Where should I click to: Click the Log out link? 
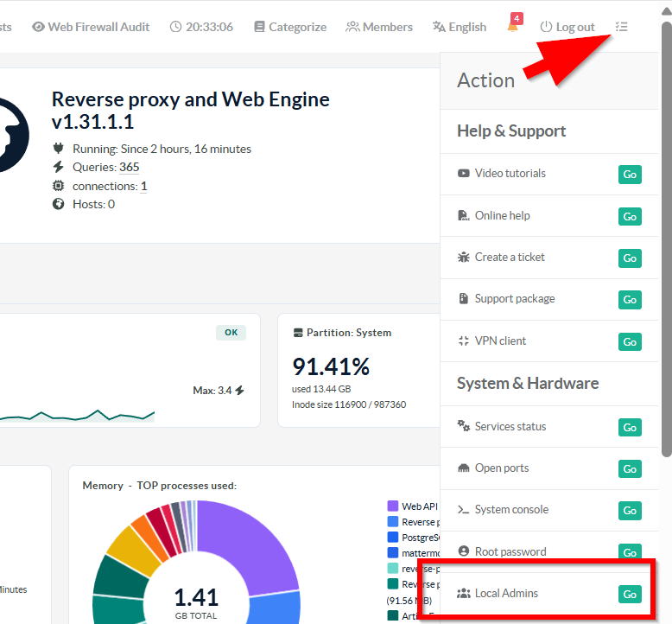[x=567, y=27]
